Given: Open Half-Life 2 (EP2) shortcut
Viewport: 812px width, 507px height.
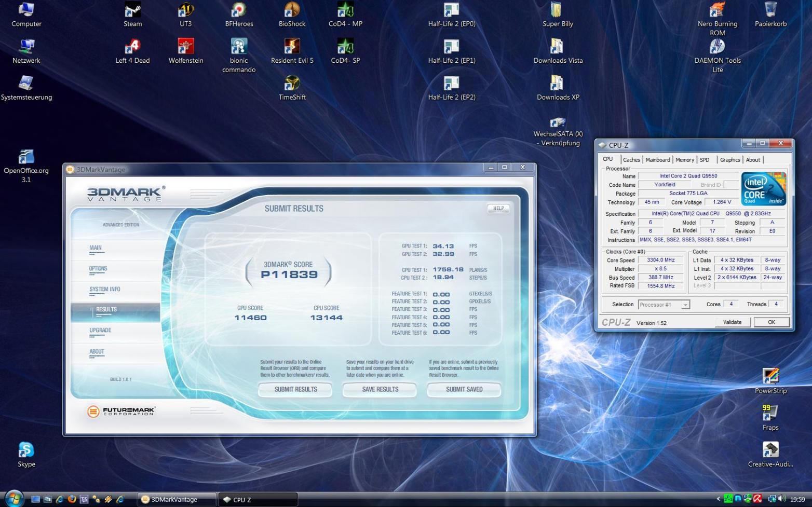Looking at the screenshot, I should (x=452, y=88).
